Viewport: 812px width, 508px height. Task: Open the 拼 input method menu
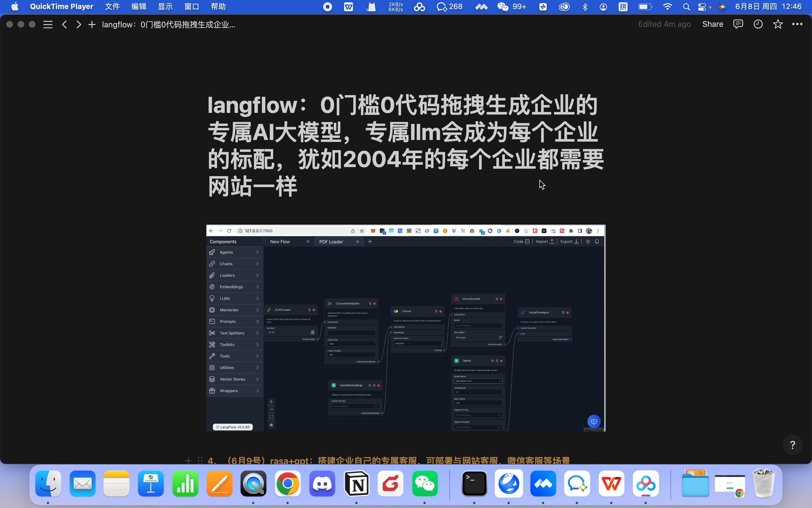click(623, 7)
